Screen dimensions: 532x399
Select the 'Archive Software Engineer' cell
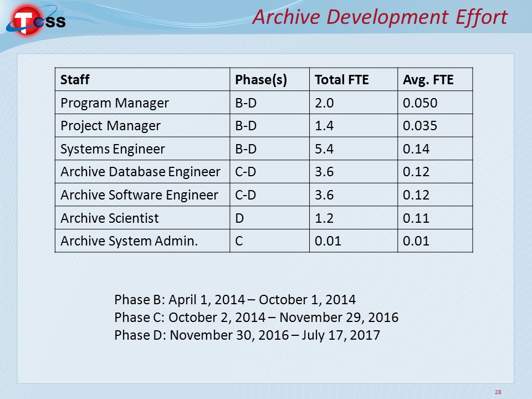coord(142,195)
